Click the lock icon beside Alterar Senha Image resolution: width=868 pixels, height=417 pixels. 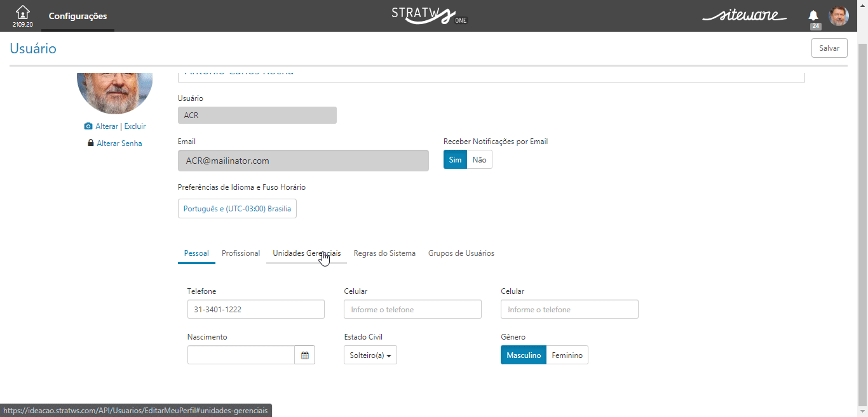(x=91, y=143)
